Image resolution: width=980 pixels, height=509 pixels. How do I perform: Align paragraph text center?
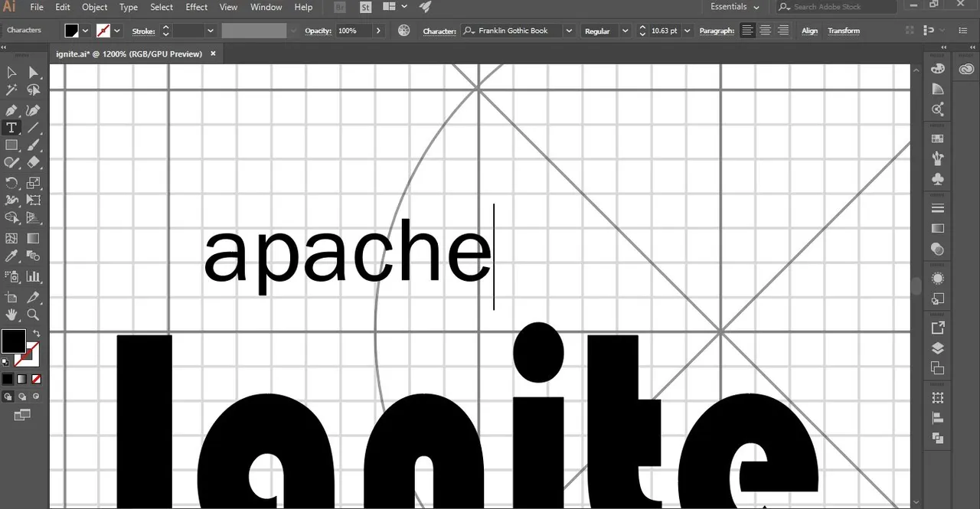765,31
